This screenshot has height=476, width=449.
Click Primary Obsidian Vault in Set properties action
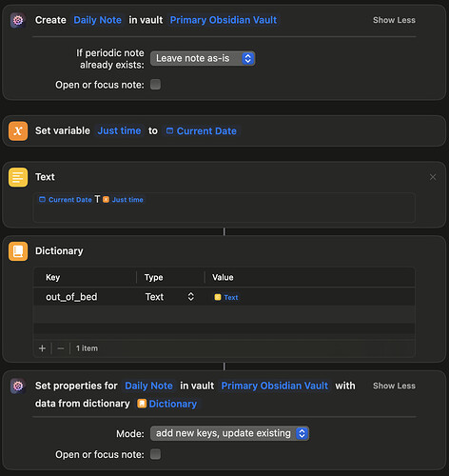275,386
